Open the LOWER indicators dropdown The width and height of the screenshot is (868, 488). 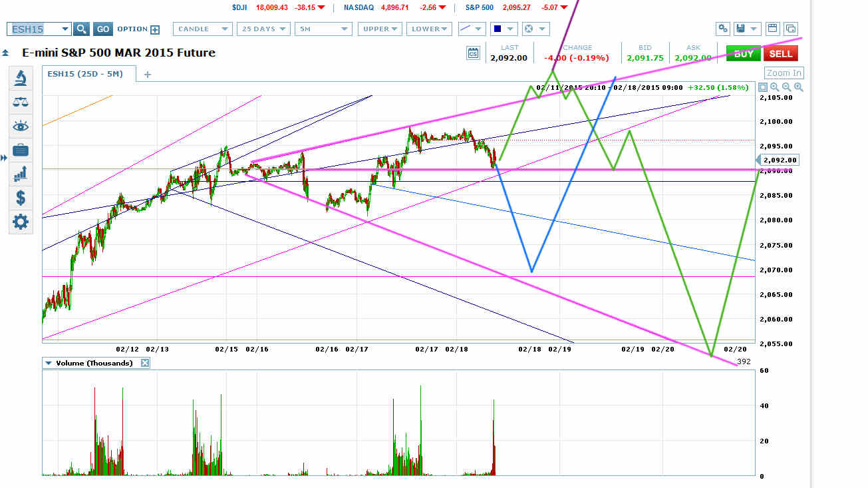click(430, 29)
